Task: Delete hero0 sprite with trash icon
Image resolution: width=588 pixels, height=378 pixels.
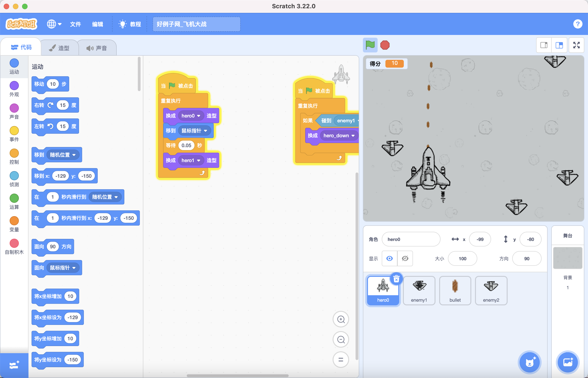Action: [x=396, y=279]
